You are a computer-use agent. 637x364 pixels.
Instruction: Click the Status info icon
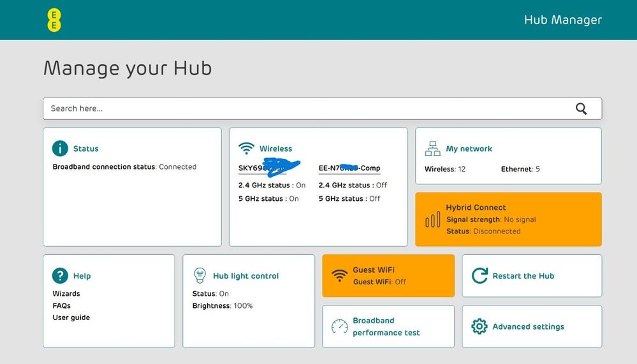pyautogui.click(x=60, y=149)
